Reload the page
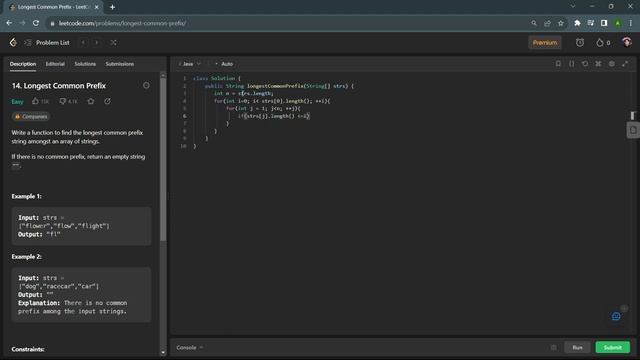Image resolution: width=640 pixels, height=360 pixels. point(36,23)
